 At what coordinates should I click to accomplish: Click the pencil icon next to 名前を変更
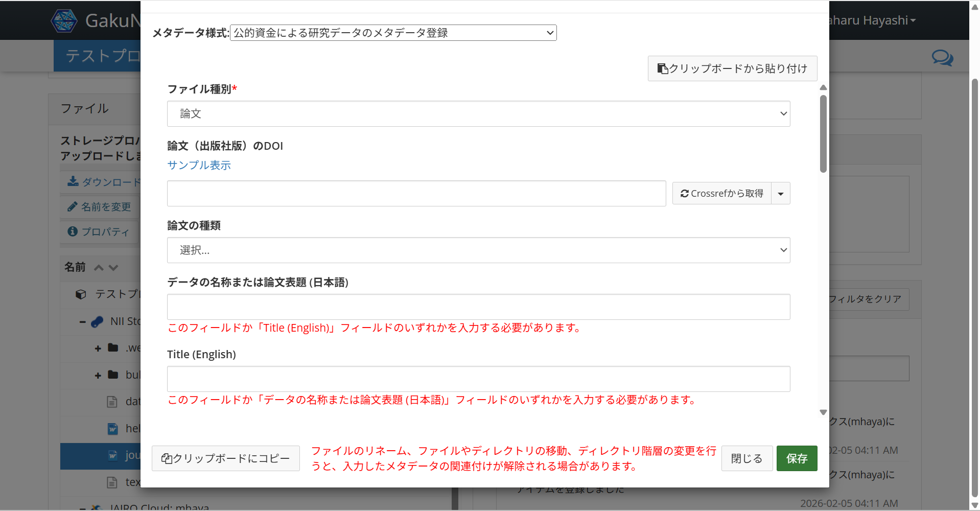[x=72, y=206]
